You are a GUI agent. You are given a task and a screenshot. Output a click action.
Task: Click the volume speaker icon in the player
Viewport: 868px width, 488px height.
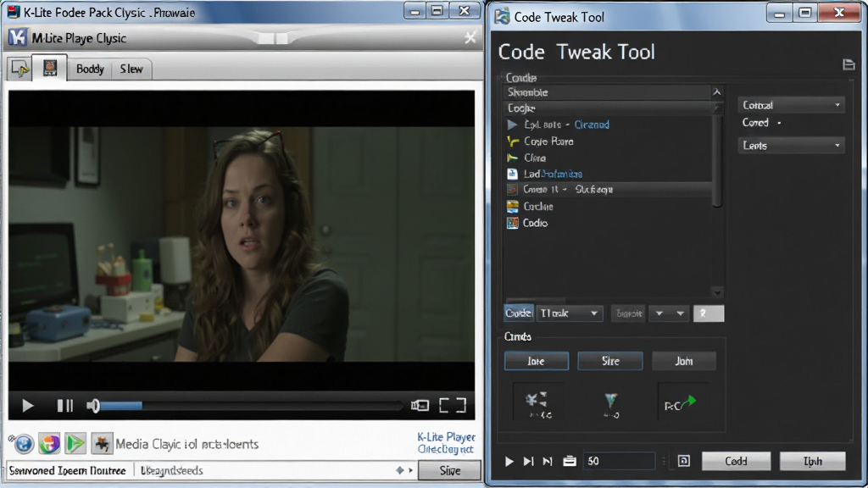coord(93,406)
